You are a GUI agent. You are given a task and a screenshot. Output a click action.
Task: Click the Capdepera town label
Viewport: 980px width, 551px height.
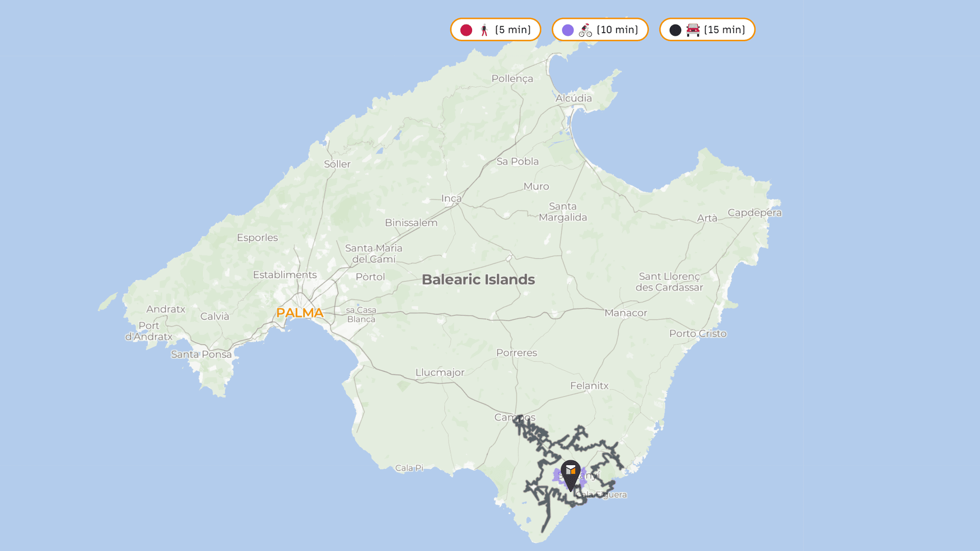754,212
